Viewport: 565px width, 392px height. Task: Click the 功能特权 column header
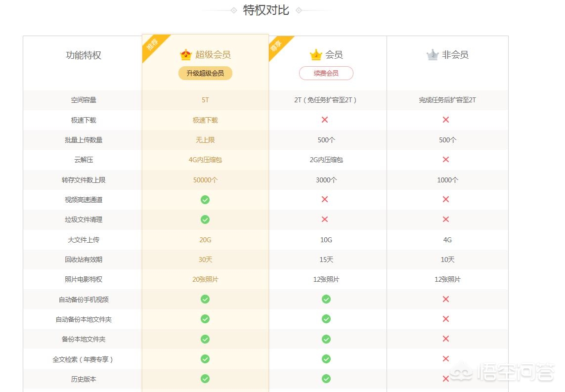coord(84,55)
